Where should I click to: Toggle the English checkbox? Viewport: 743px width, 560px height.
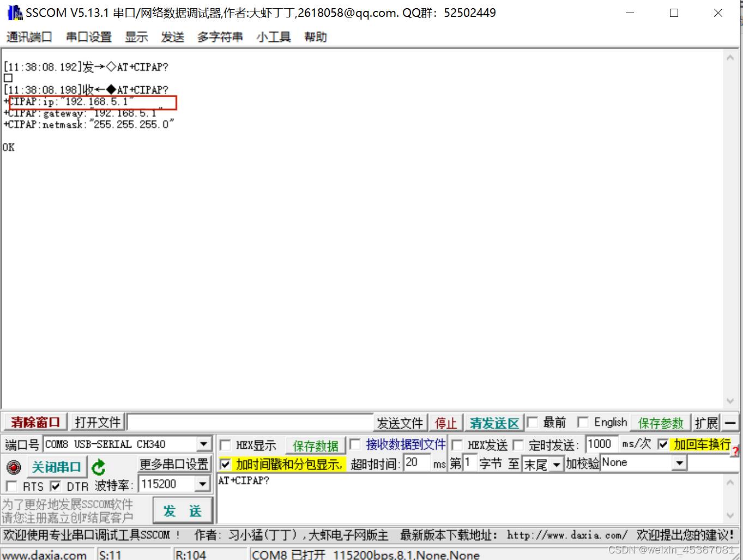pyautogui.click(x=583, y=422)
